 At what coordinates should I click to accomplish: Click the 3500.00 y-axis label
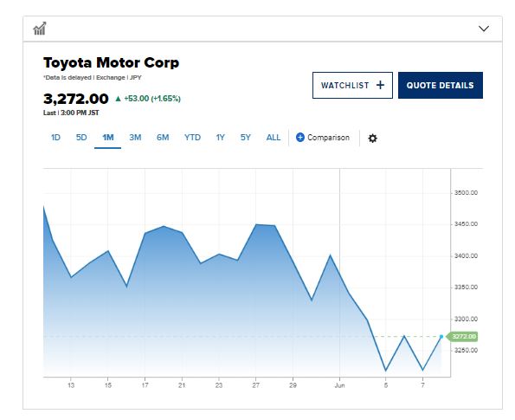coord(466,192)
